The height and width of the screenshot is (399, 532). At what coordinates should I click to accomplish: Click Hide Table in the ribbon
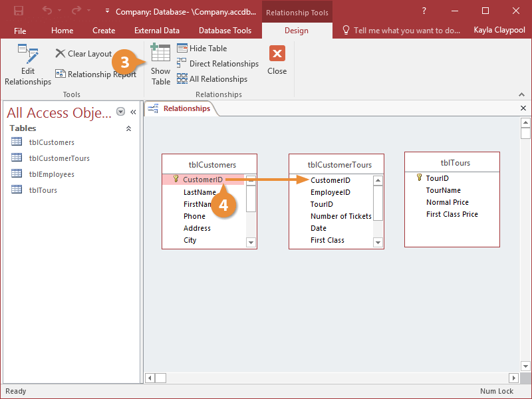(202, 49)
